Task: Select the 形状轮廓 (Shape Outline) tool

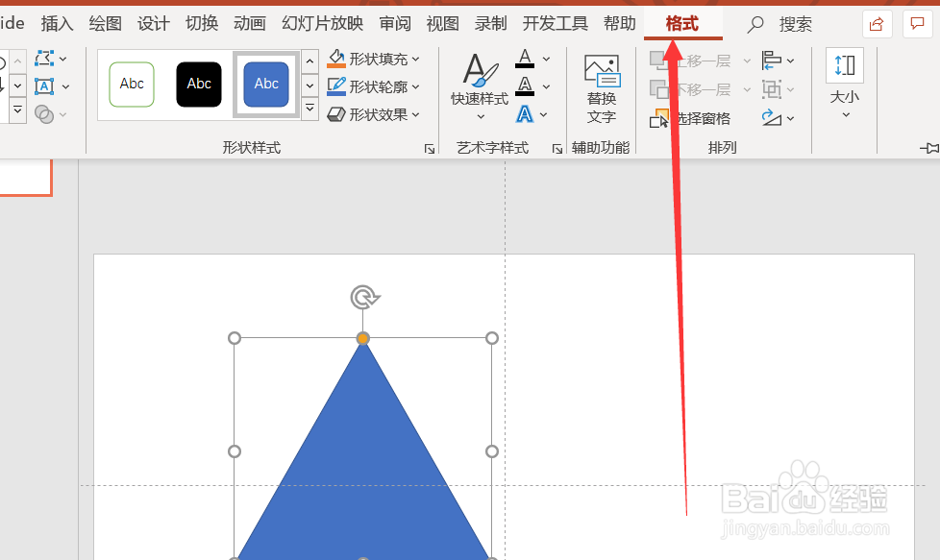Action: point(368,85)
